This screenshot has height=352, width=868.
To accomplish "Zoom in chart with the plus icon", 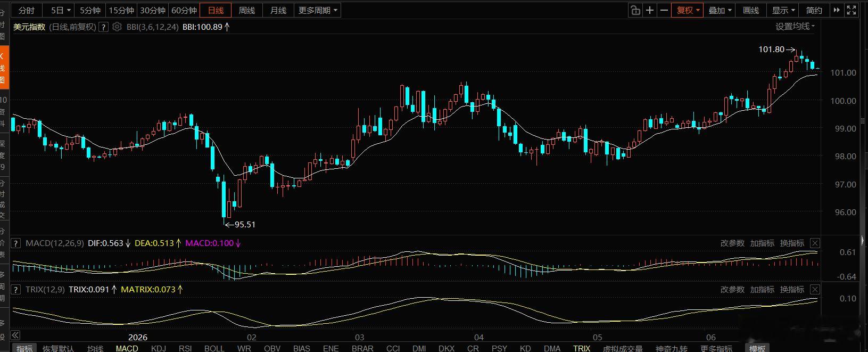I will pyautogui.click(x=650, y=10).
